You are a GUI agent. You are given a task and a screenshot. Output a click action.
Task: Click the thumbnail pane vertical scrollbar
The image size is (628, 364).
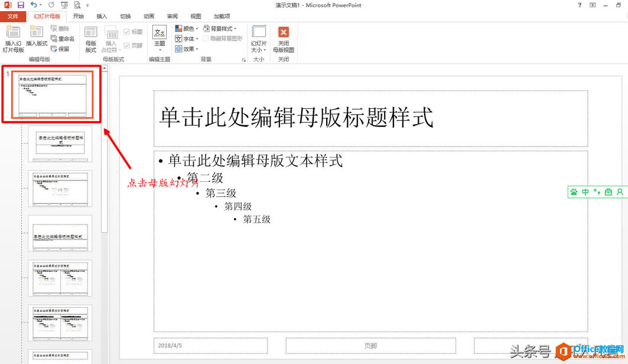[x=105, y=152]
